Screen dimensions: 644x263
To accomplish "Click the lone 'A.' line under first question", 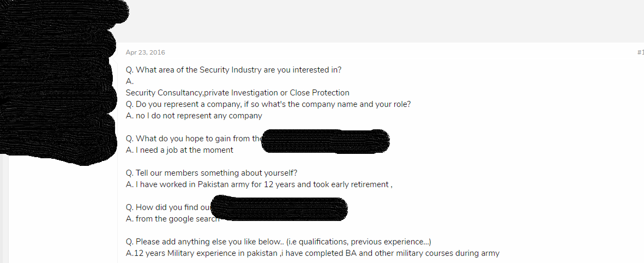I will [130, 81].
